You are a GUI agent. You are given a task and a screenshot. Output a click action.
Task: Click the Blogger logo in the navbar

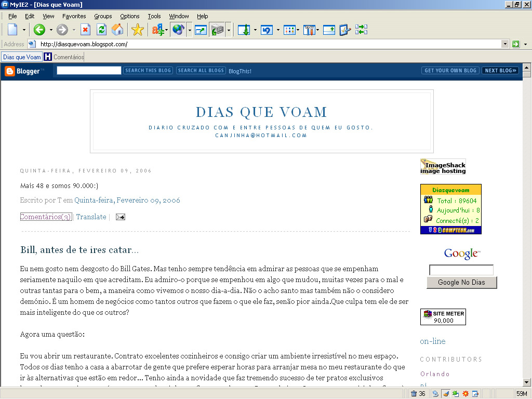click(x=24, y=71)
